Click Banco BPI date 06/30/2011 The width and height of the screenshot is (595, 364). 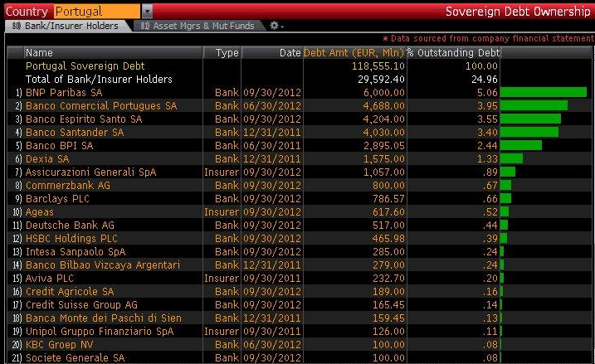coord(272,146)
